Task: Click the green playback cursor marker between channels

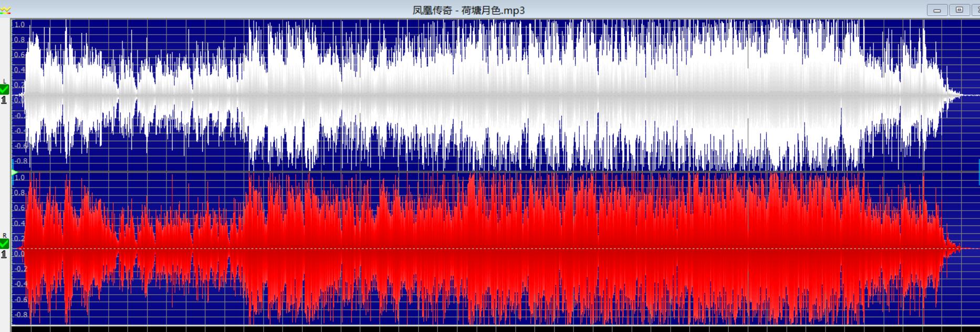Action: point(15,172)
